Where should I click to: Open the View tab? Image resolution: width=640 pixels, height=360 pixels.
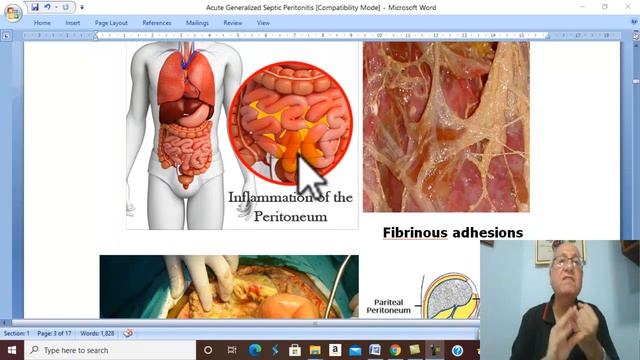pyautogui.click(x=263, y=23)
